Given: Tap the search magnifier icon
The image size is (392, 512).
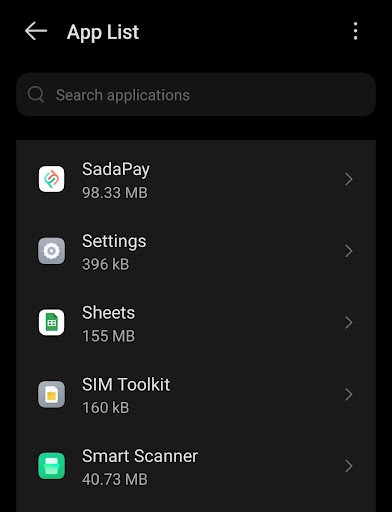Looking at the screenshot, I should pyautogui.click(x=36, y=95).
